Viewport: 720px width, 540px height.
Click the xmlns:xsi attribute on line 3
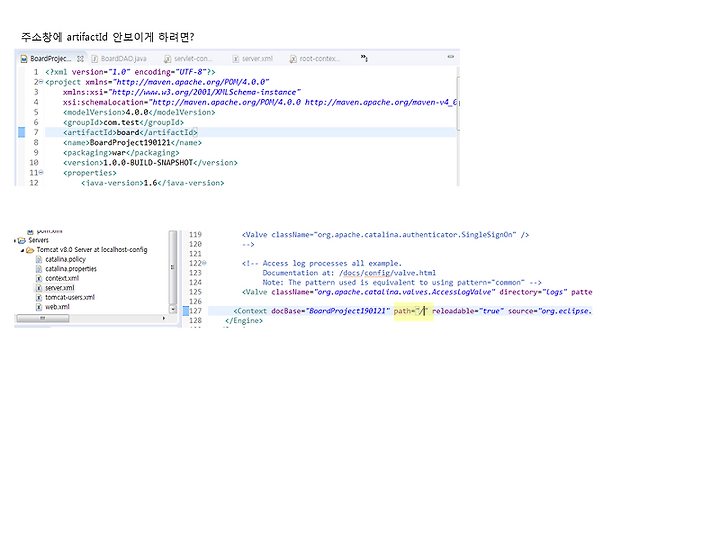tap(182, 92)
